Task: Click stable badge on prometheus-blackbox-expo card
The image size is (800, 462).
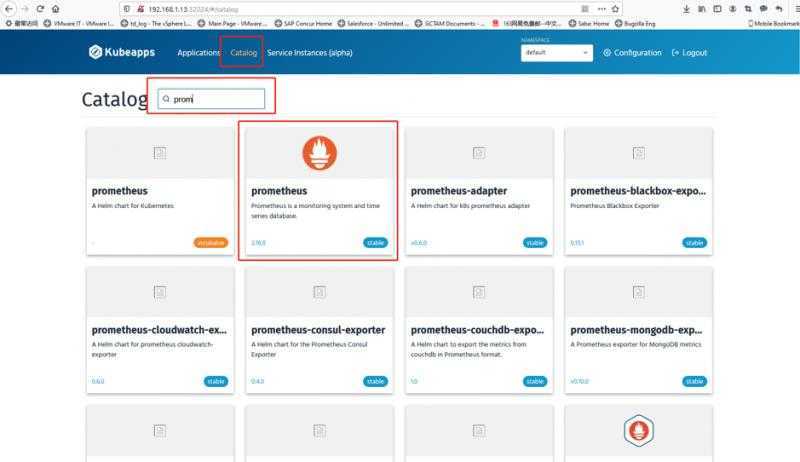Action: pyautogui.click(x=694, y=243)
